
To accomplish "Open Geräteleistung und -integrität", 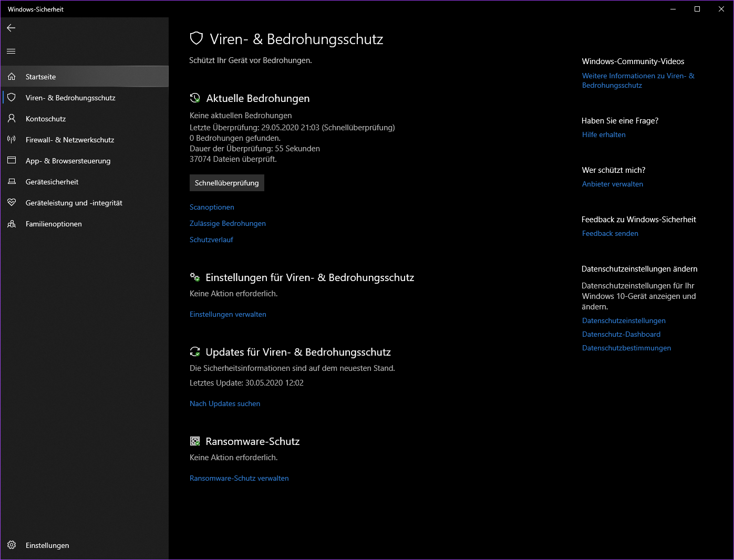I will coord(85,203).
